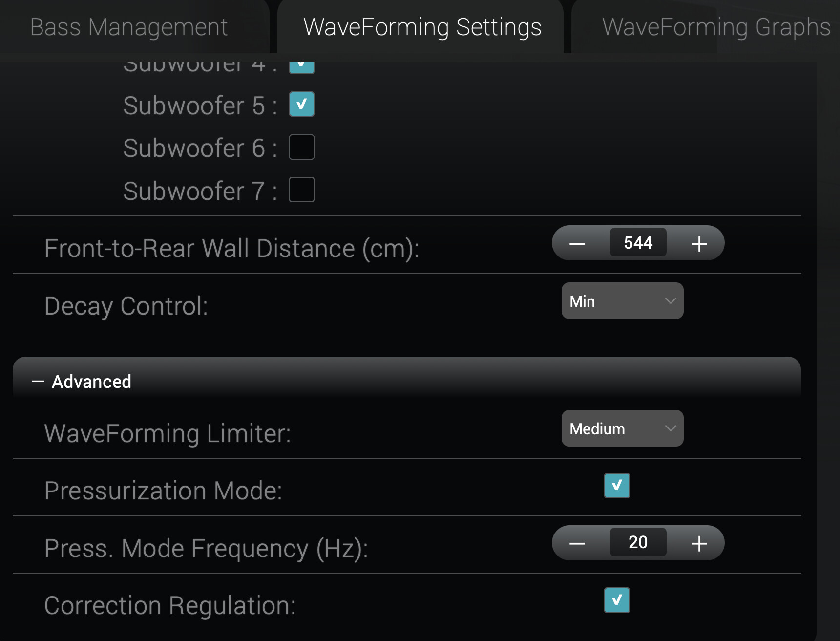Click the Press. Mode Frequency value 20
The width and height of the screenshot is (840, 641).
(638, 542)
